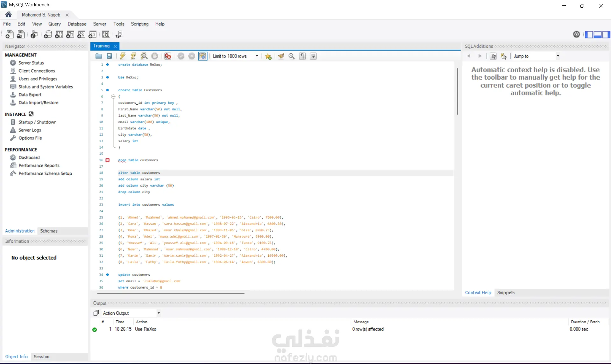Open the schema Inspector icon

point(34,34)
